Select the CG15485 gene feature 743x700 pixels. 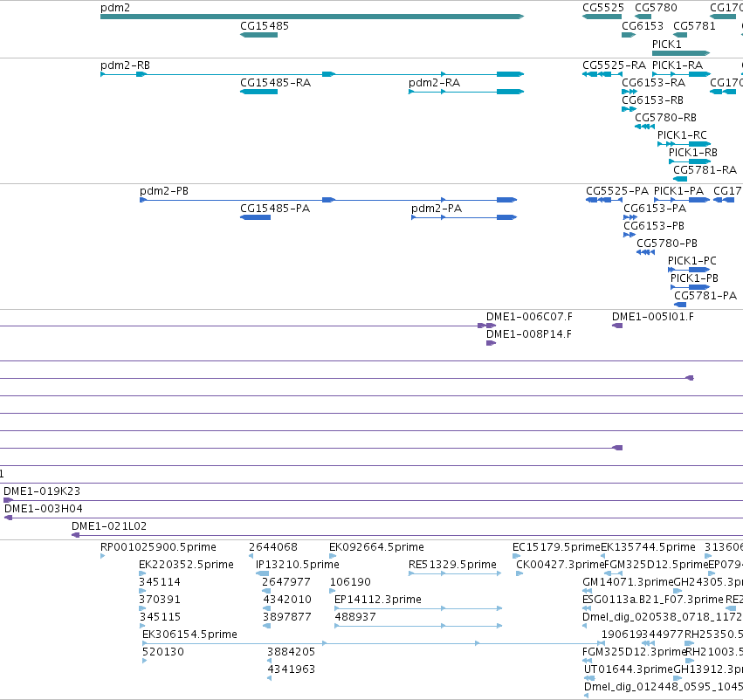click(258, 35)
